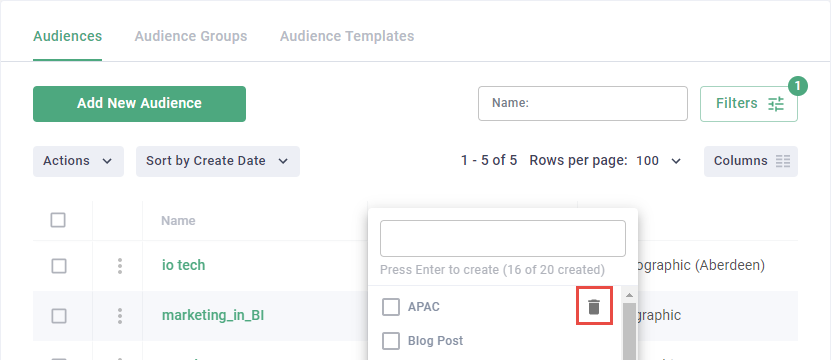The width and height of the screenshot is (831, 360).
Task: Click the scrollbar up arrow in label list
Action: point(629,295)
